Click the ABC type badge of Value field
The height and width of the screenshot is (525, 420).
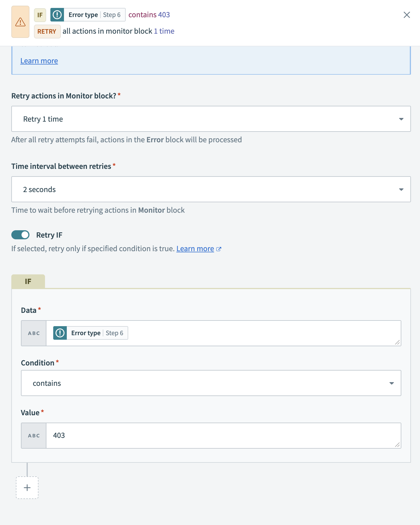click(34, 436)
